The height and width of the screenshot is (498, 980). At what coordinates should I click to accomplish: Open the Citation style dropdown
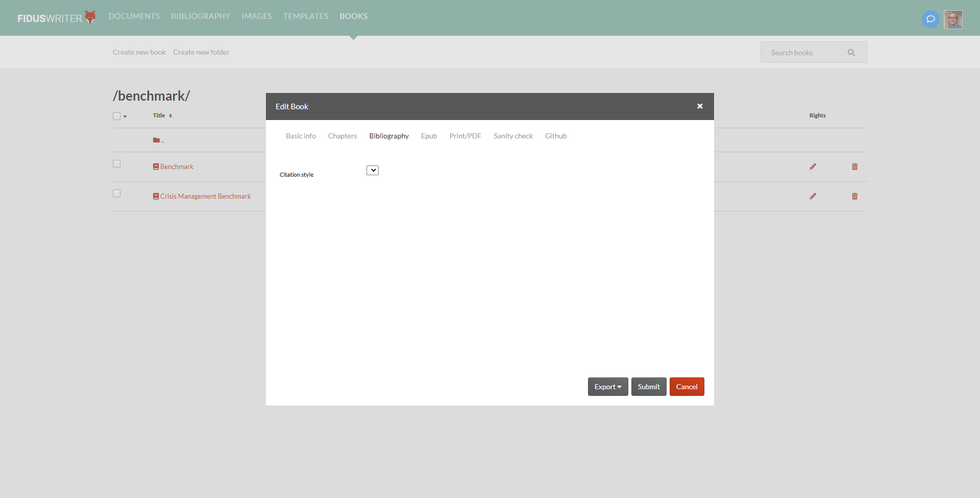click(372, 170)
